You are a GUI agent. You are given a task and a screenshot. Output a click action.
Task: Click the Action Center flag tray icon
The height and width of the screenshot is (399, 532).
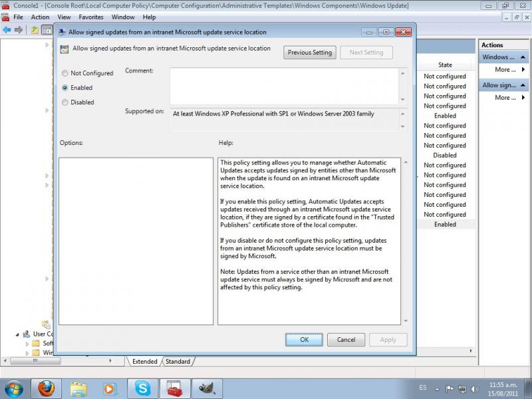click(450, 389)
